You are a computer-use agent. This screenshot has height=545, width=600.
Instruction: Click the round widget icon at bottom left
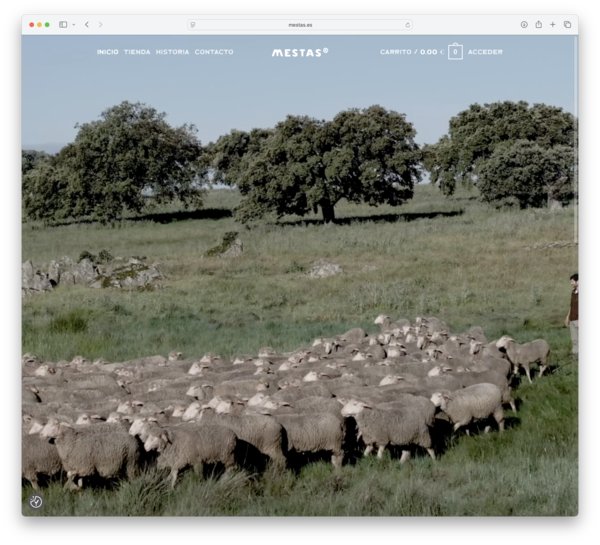(x=36, y=502)
